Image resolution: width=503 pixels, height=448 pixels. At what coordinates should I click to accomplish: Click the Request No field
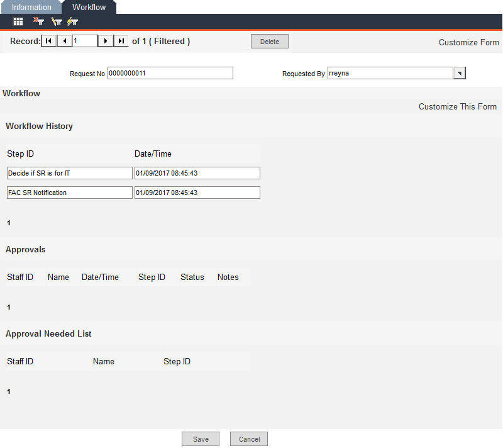pyautogui.click(x=170, y=72)
